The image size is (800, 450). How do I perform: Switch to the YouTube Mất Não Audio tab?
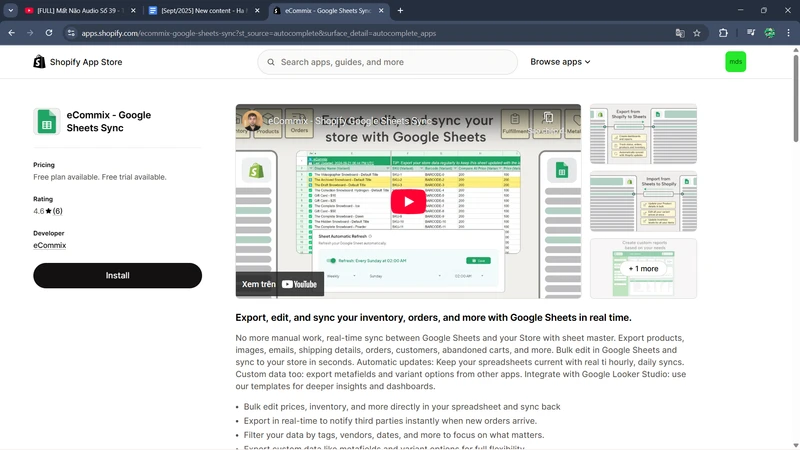point(75,10)
